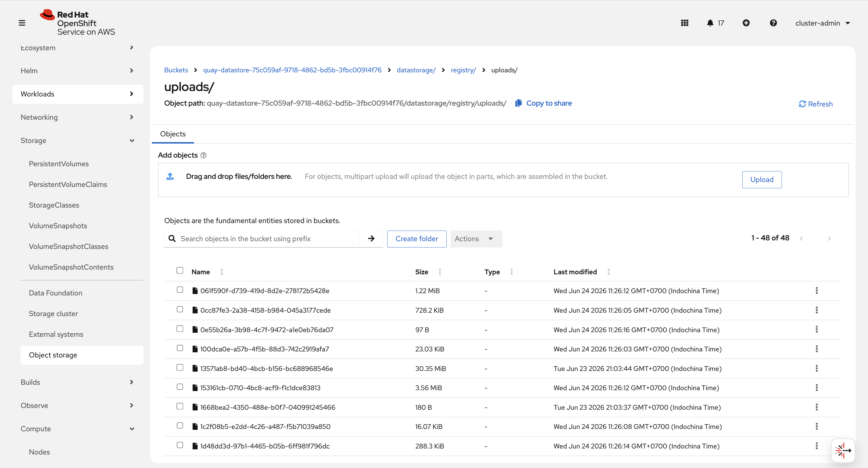Open kebab menu for 0cc87fe3 object
868x468 pixels.
(x=817, y=310)
